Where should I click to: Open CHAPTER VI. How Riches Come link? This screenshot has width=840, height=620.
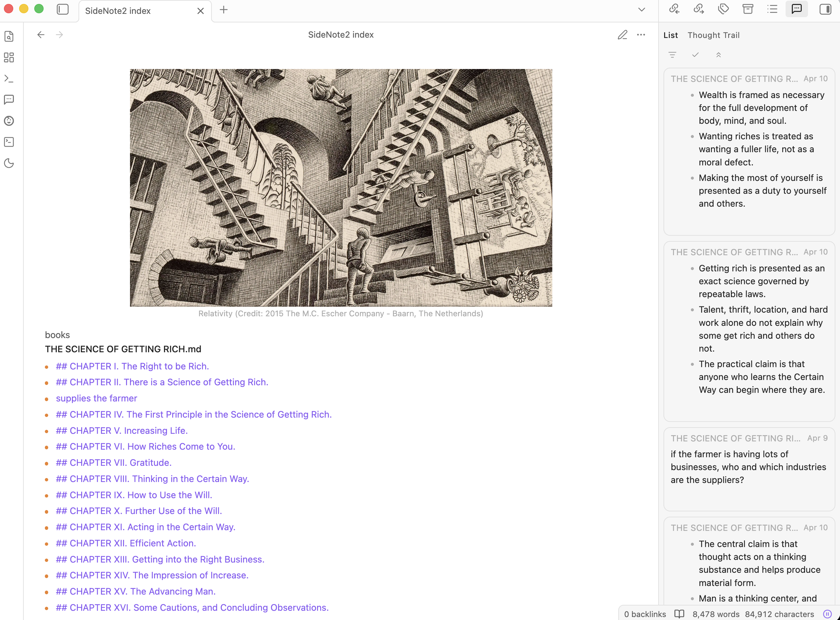pyautogui.click(x=145, y=447)
